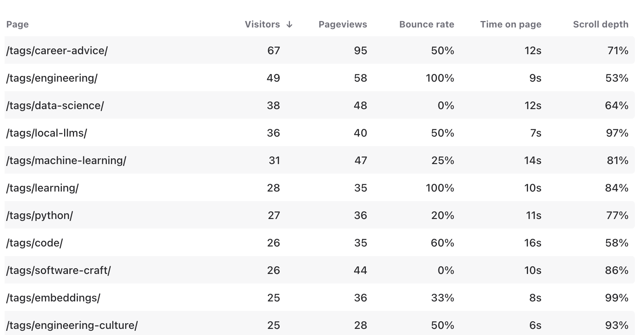Image resolution: width=644 pixels, height=335 pixels.
Task: Sort by Pageviews column header
Action: point(343,24)
